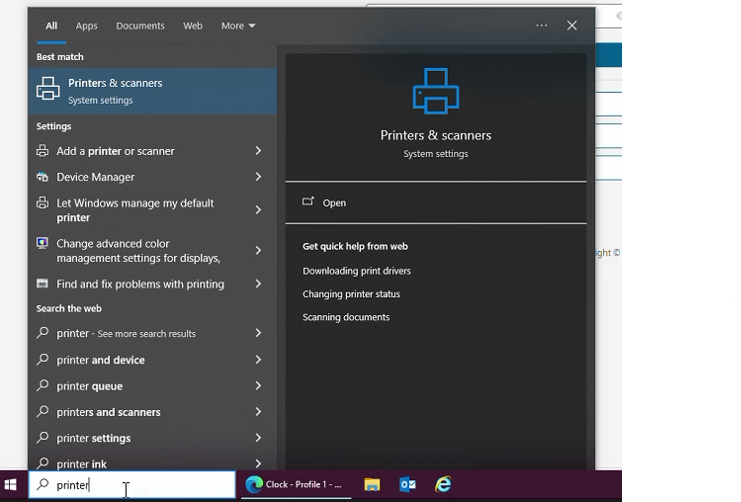Click troubleshooter icon beside Find and fix problems
The width and height of the screenshot is (741, 502).
[x=43, y=284]
